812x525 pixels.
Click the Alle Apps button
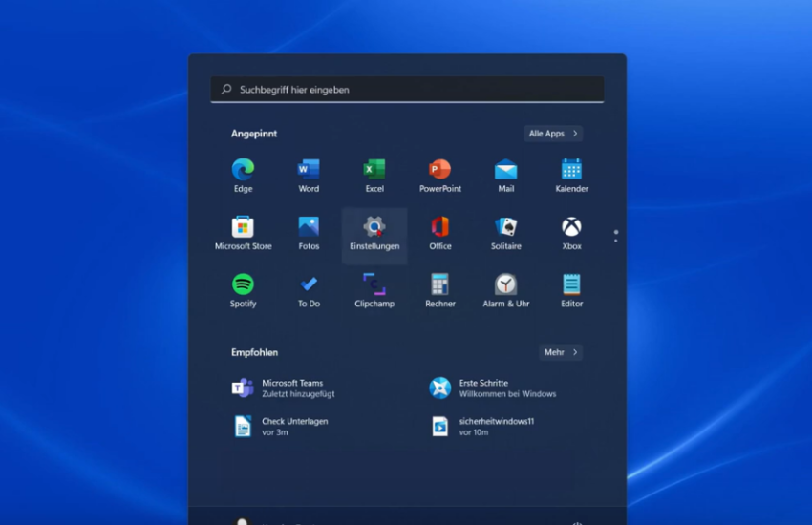[x=553, y=134]
